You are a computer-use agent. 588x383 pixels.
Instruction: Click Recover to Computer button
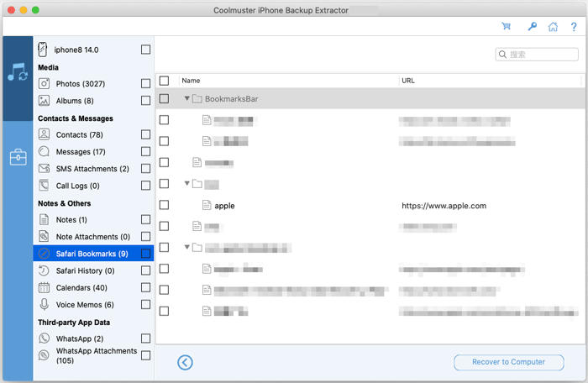pos(508,362)
